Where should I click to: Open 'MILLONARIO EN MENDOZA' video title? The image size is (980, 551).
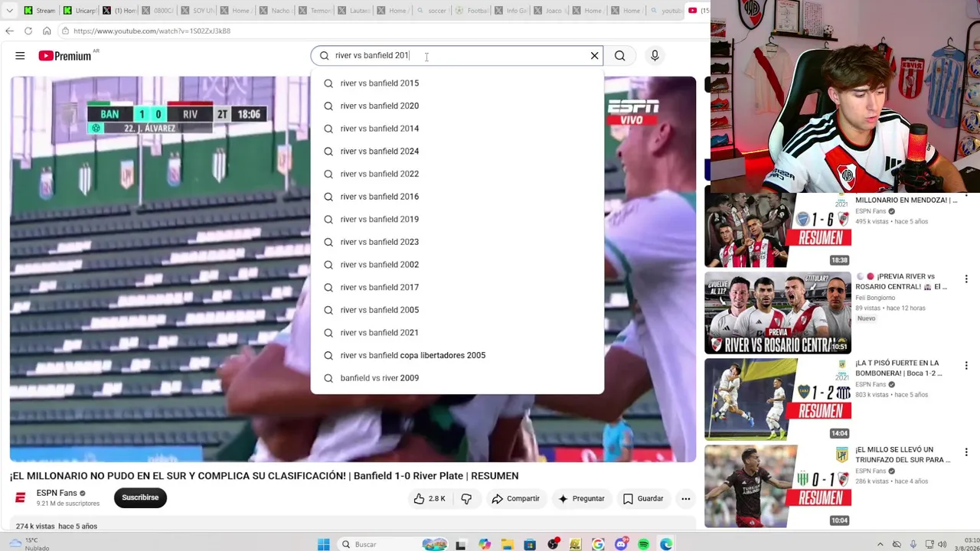pyautogui.click(x=906, y=200)
